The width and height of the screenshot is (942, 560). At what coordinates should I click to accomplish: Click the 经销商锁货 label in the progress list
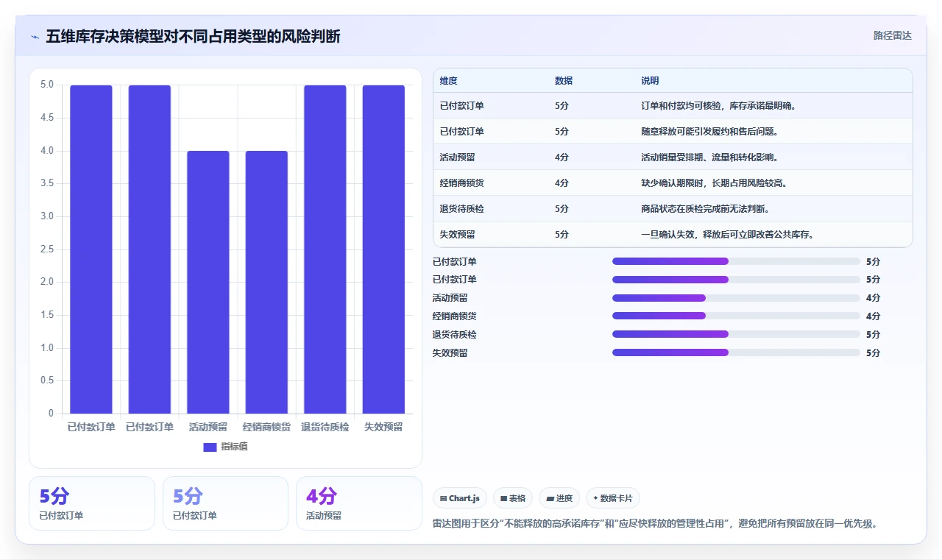(x=455, y=316)
